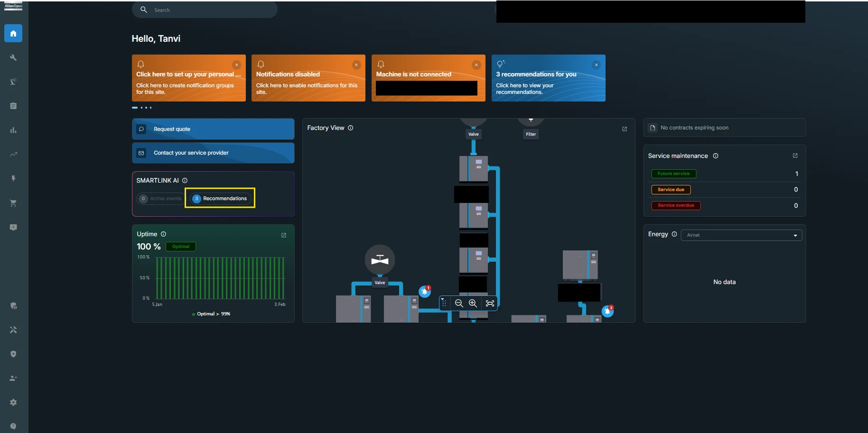Viewport: 868px width, 433px height.
Task: Open Factory View in expanded window
Action: pyautogui.click(x=625, y=129)
